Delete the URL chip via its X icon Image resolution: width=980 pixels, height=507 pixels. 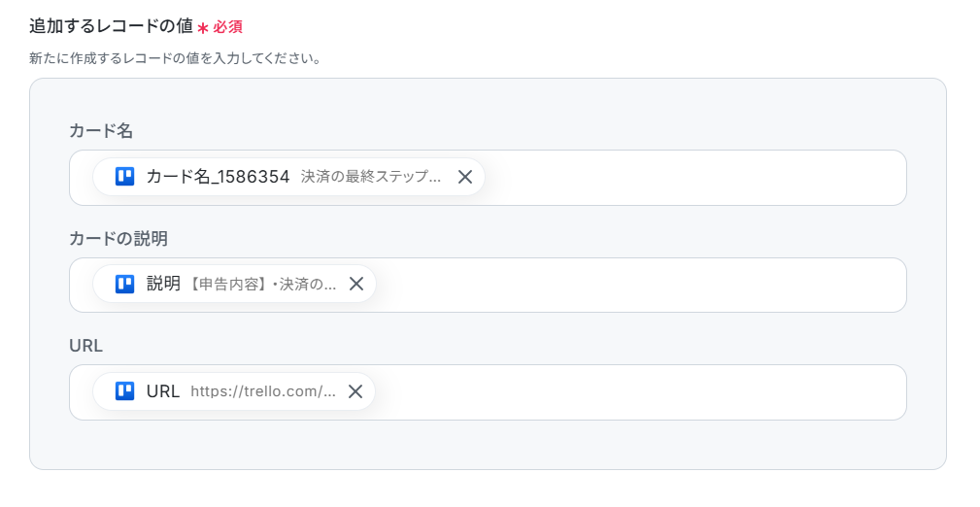point(355,391)
